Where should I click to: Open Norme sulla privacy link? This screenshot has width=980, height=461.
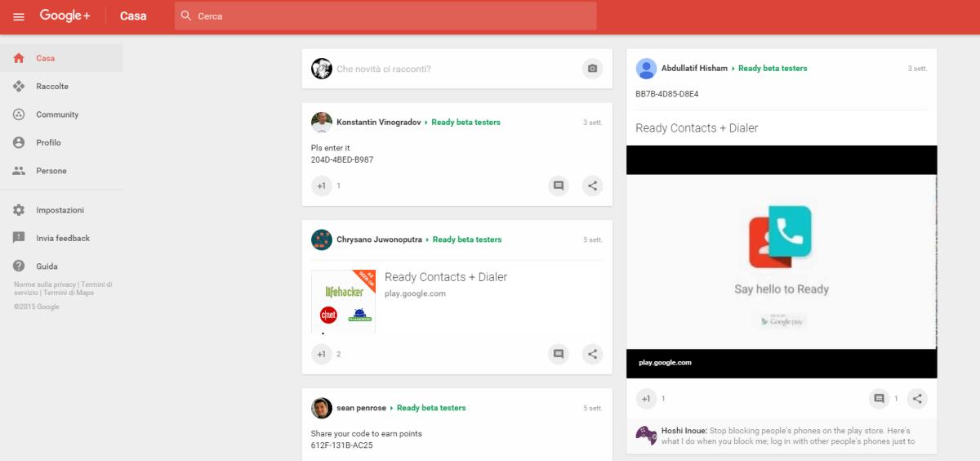45,284
